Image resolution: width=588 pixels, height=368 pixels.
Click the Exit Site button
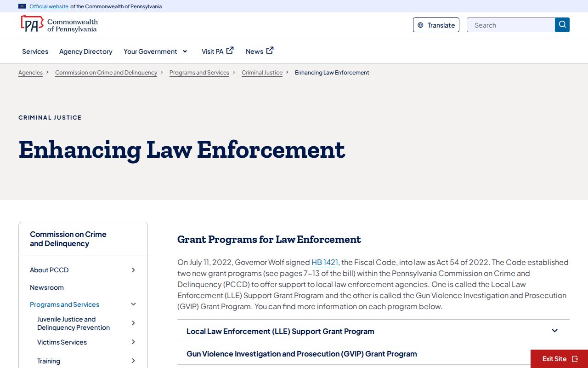coord(559,359)
